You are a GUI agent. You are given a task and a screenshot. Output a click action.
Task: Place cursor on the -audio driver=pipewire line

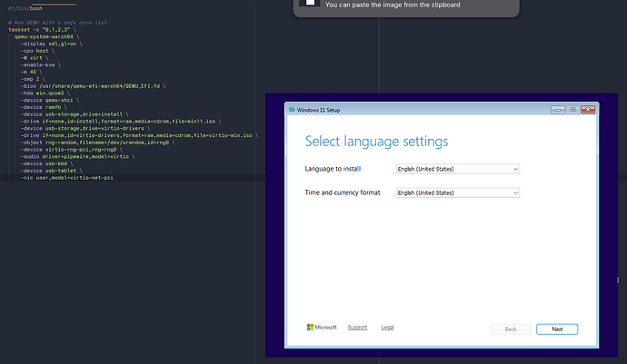coord(77,157)
